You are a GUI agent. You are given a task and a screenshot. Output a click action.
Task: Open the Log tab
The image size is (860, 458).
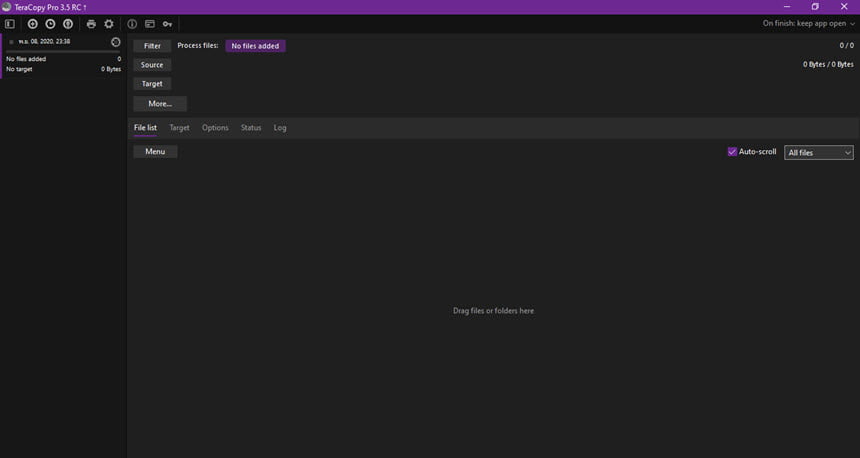[280, 128]
